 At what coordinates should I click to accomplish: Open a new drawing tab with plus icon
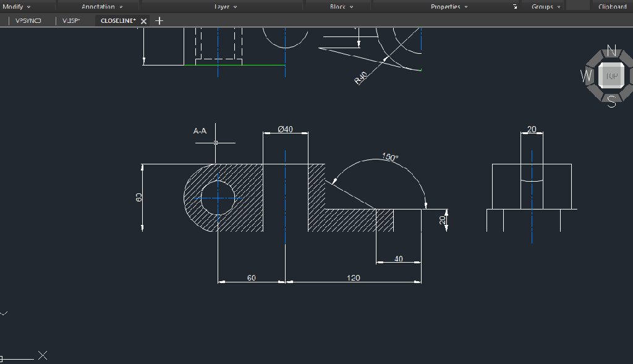pyautogui.click(x=159, y=20)
